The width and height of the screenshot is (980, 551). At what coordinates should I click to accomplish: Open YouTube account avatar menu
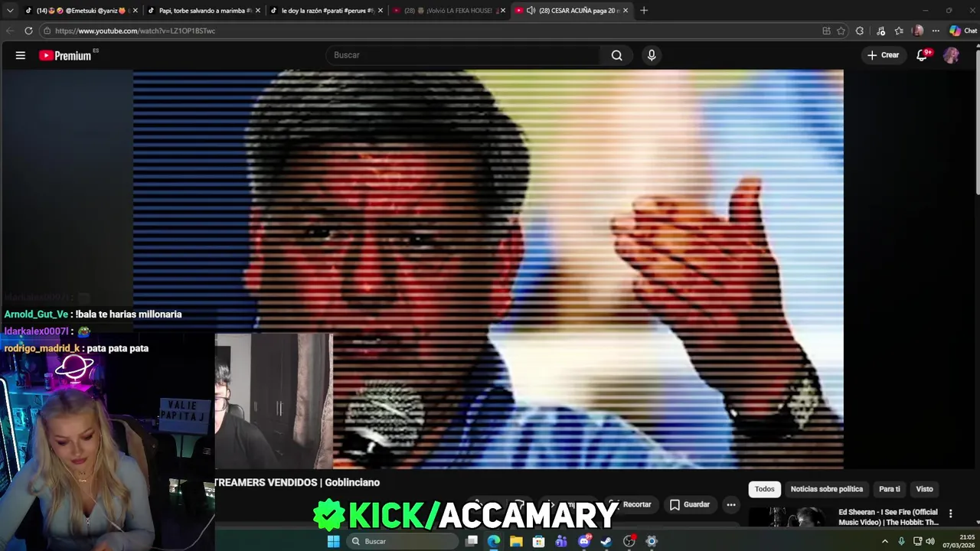pyautogui.click(x=951, y=55)
